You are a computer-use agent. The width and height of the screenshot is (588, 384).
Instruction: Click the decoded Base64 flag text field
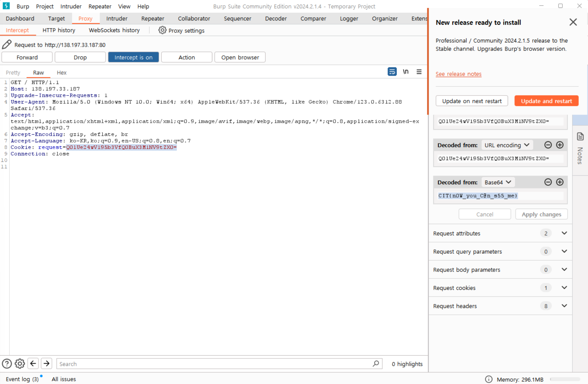(x=500, y=195)
